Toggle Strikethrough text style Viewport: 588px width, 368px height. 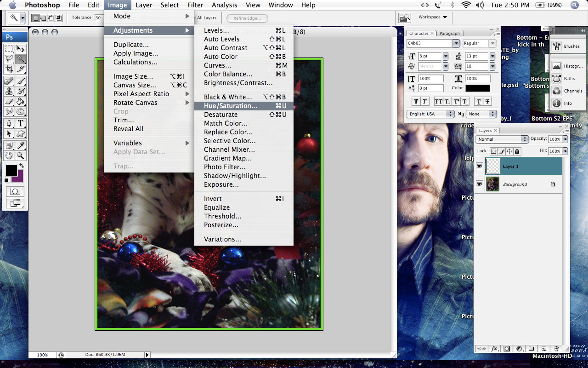point(488,102)
